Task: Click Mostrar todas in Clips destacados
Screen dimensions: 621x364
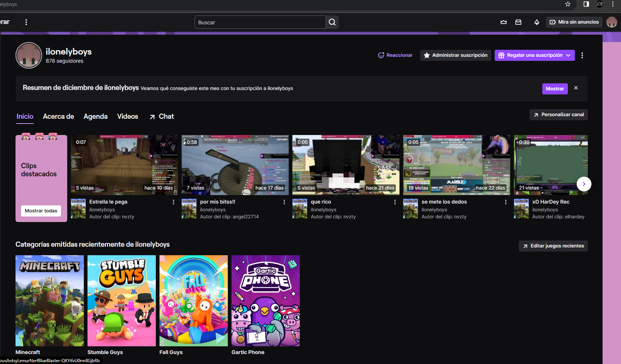Action: pyautogui.click(x=41, y=211)
